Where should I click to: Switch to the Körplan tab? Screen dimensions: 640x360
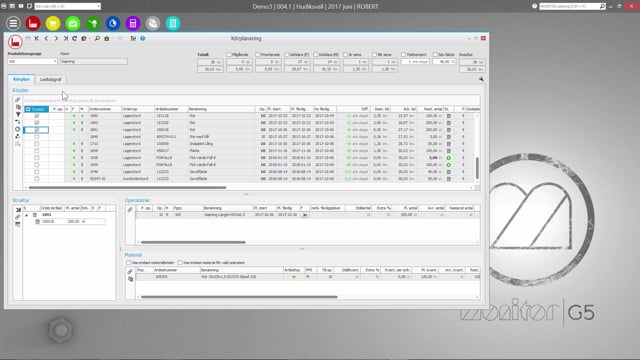[21, 79]
